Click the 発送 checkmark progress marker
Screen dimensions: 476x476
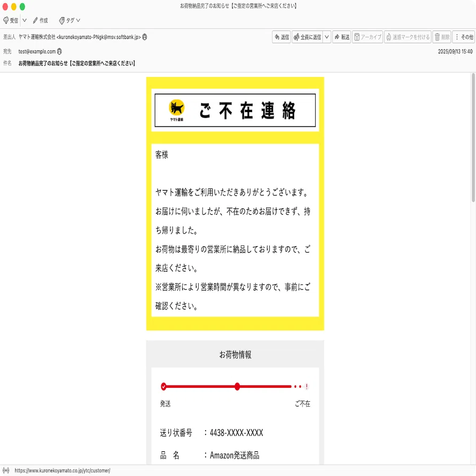pos(163,386)
